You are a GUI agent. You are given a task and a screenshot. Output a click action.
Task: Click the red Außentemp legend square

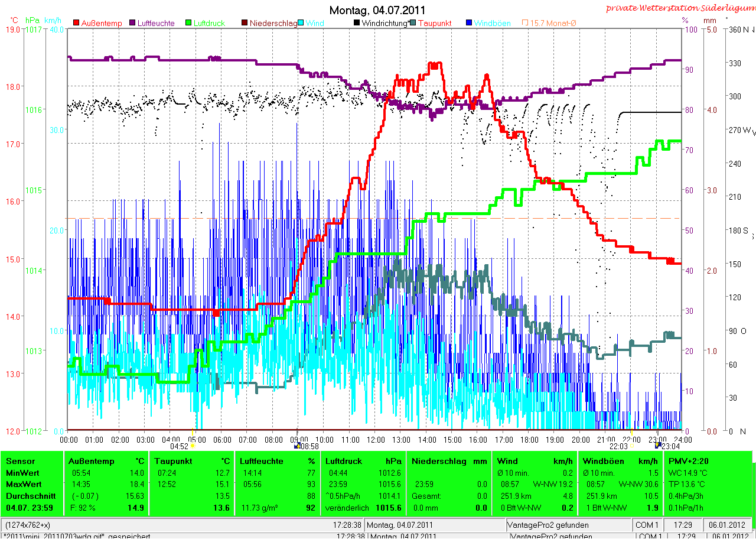point(76,23)
